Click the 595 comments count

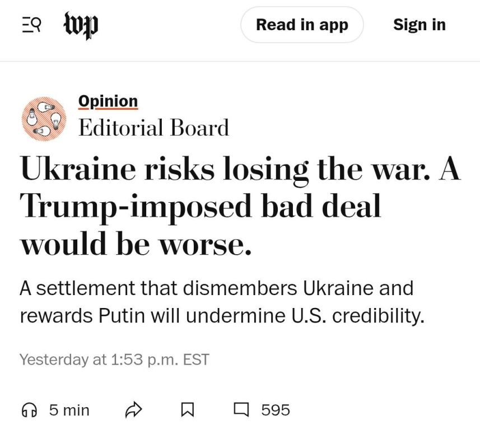tap(276, 410)
